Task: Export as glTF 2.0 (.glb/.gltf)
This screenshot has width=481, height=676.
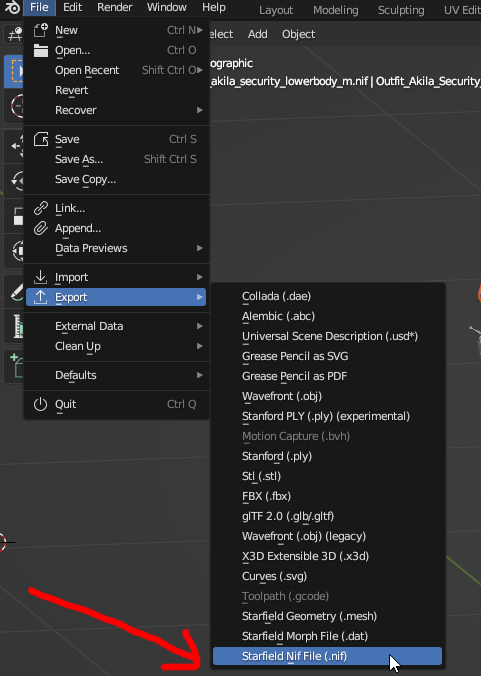Action: point(328,516)
